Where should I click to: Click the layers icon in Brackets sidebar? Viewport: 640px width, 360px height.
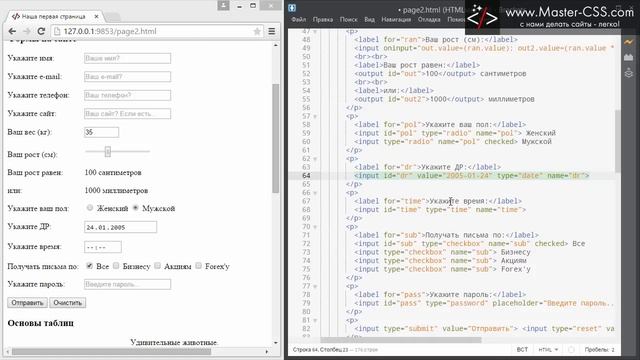(x=629, y=73)
